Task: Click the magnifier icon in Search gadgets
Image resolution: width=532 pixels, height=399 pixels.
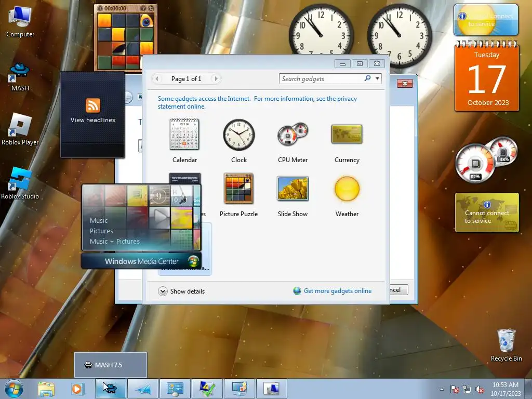Action: (367, 78)
